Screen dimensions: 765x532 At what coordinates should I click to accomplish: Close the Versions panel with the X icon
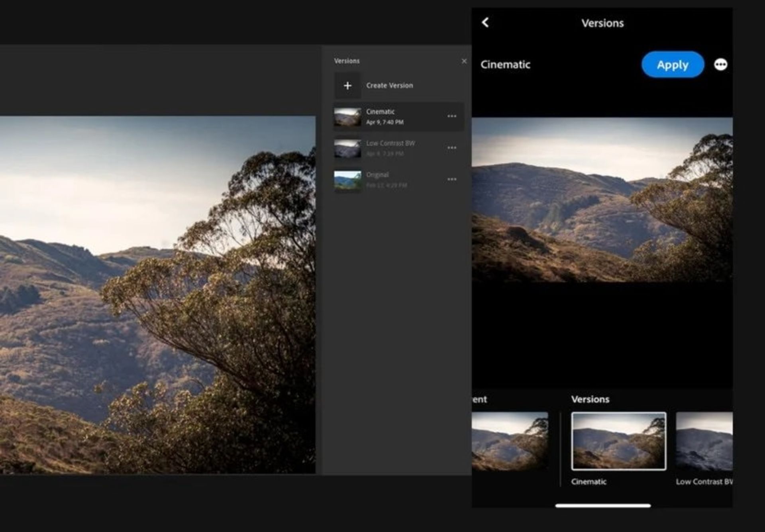(464, 61)
